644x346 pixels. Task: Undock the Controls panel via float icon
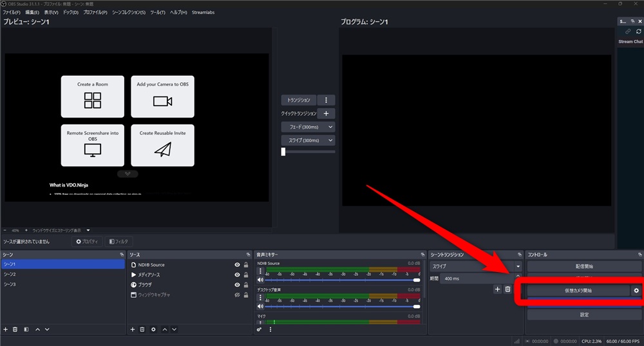[x=640, y=255]
